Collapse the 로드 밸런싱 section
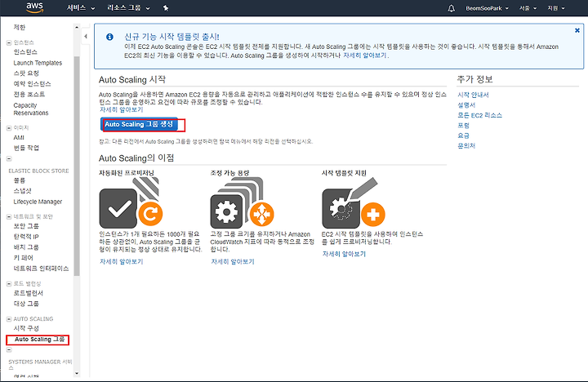The height and width of the screenshot is (382, 588). [x=9, y=284]
